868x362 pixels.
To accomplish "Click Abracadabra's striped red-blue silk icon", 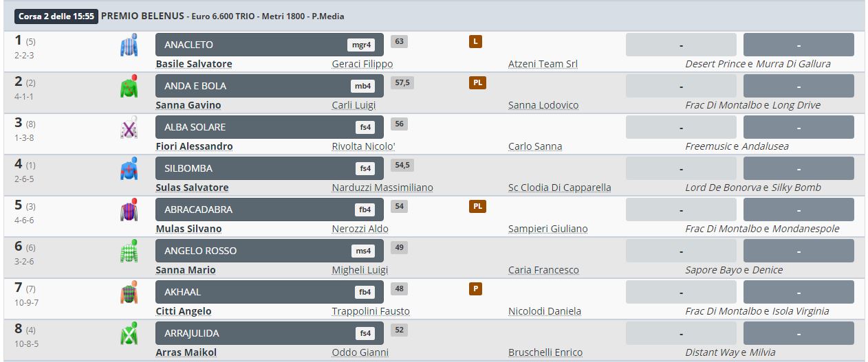I will tap(129, 210).
